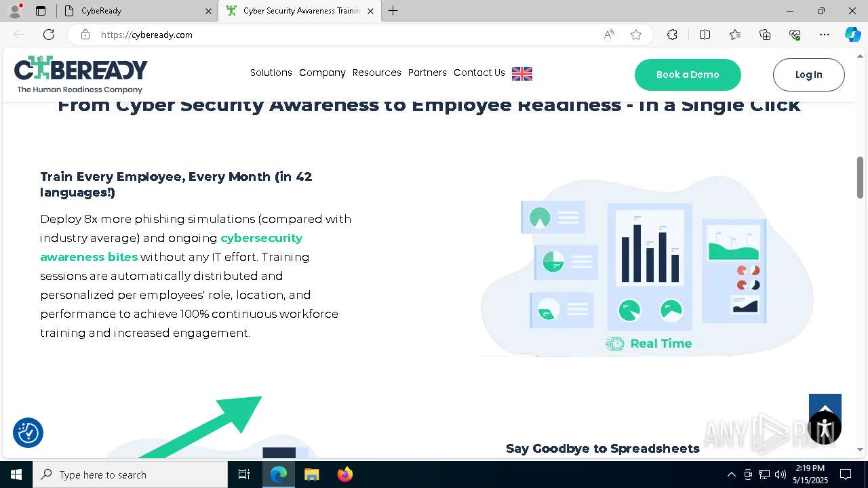868x488 pixels.
Task: Open the Solutions menu
Action: 271,73
